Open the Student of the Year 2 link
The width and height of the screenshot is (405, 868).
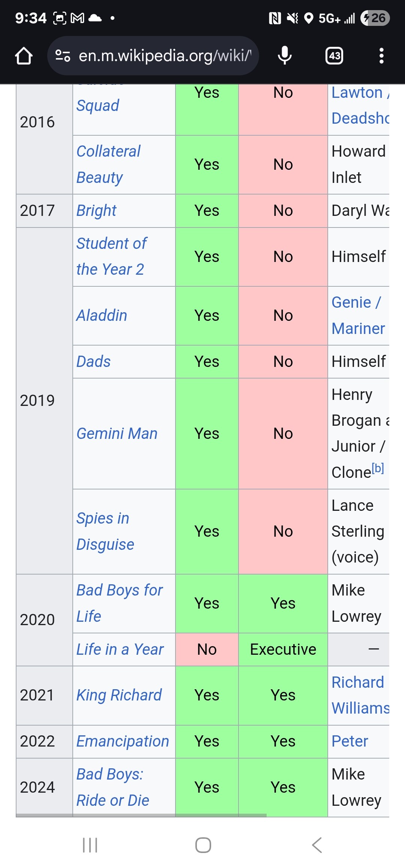click(111, 257)
